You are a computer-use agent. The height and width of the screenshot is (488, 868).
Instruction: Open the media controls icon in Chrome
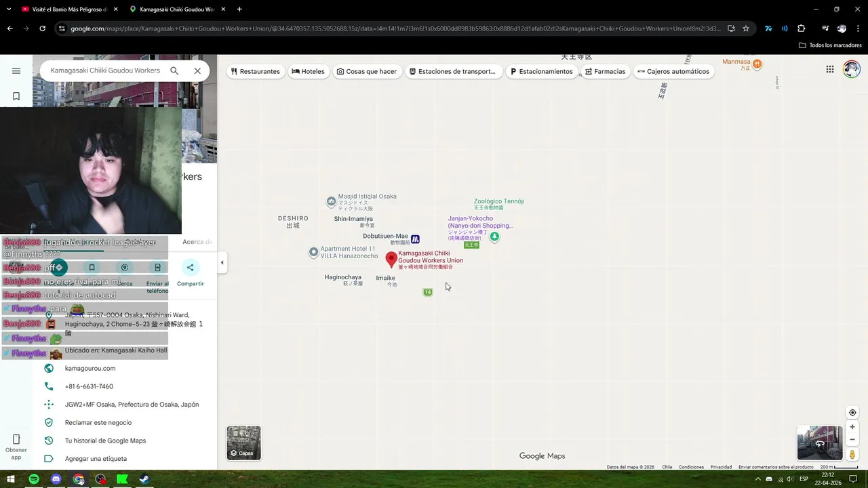pyautogui.click(x=825, y=28)
